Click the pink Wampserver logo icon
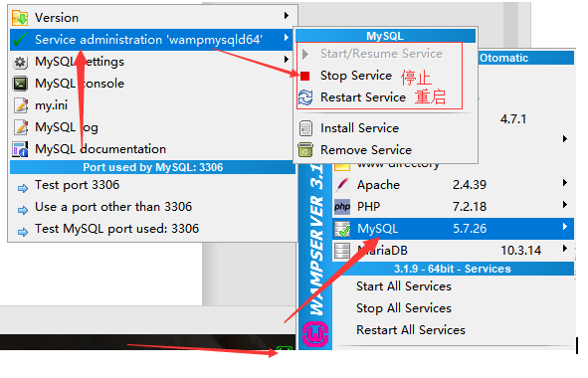The width and height of the screenshot is (588, 378). (315, 334)
